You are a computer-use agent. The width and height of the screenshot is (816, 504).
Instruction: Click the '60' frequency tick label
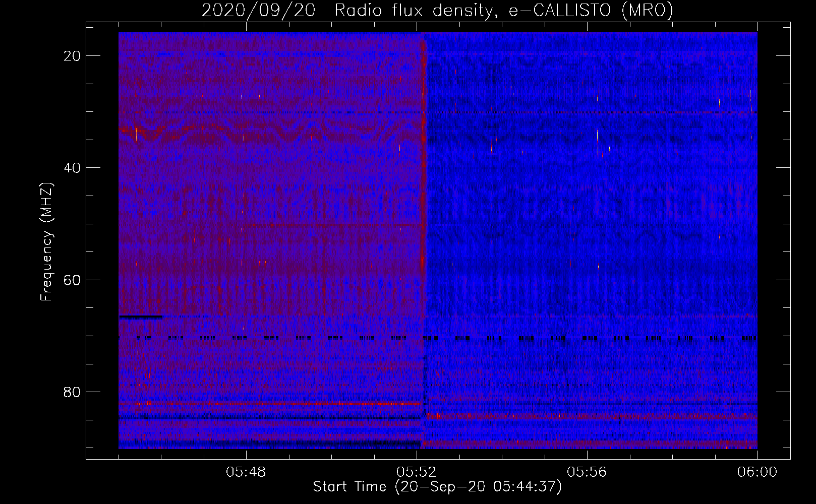pos(73,280)
